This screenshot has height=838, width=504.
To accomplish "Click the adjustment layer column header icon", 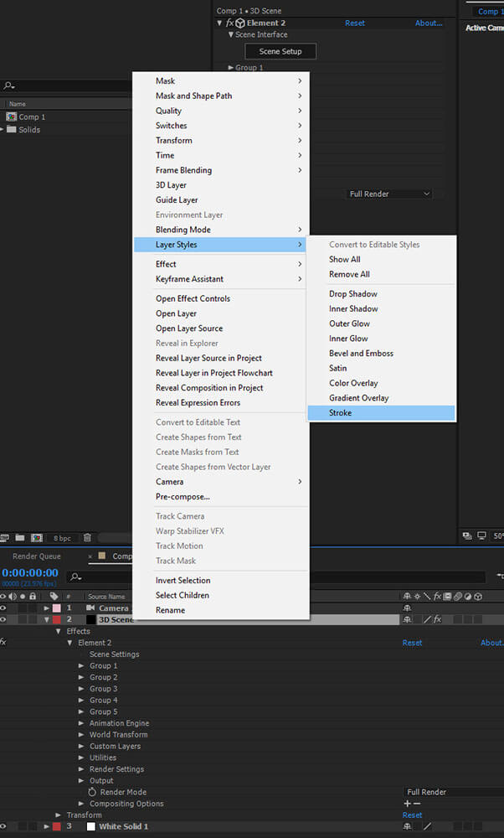I will tap(468, 596).
